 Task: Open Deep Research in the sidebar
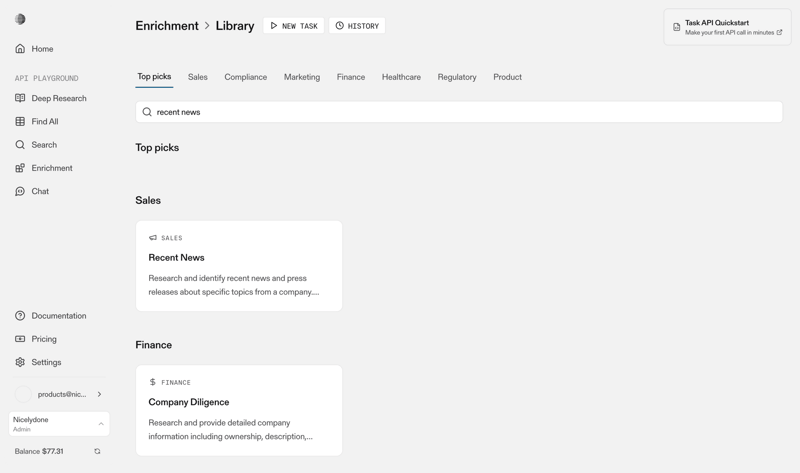[x=59, y=98]
